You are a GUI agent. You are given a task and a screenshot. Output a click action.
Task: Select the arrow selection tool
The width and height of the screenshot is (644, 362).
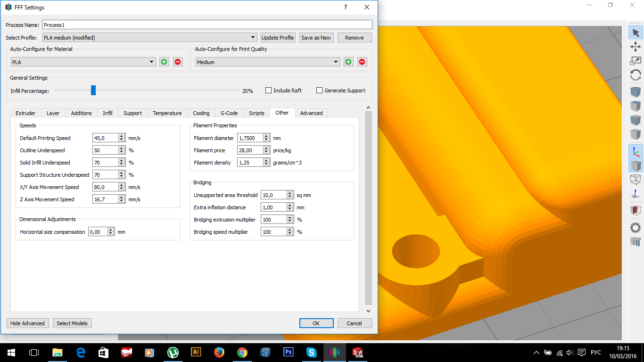636,33
